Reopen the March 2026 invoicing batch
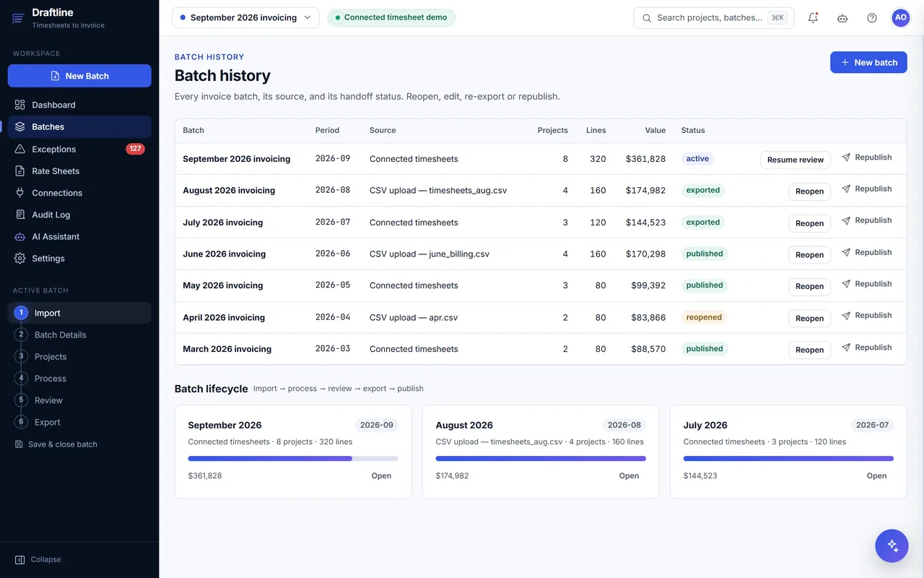 (x=809, y=350)
